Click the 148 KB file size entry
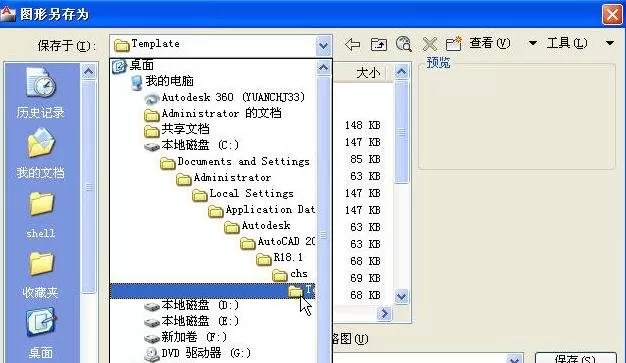 tap(363, 125)
